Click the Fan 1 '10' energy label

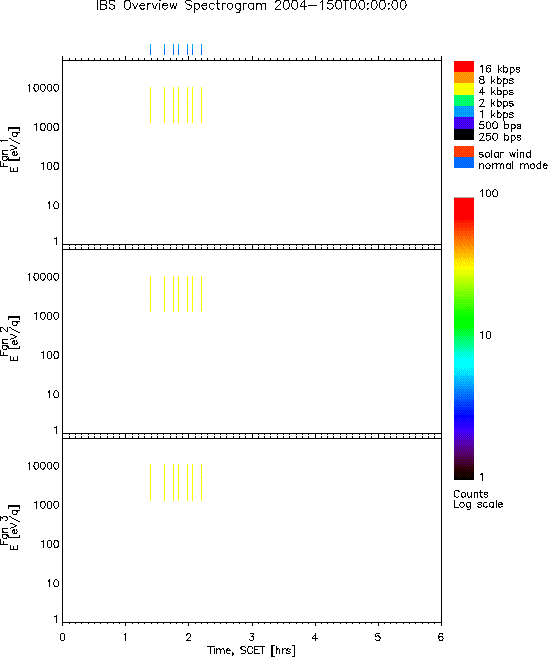pyautogui.click(x=53, y=205)
